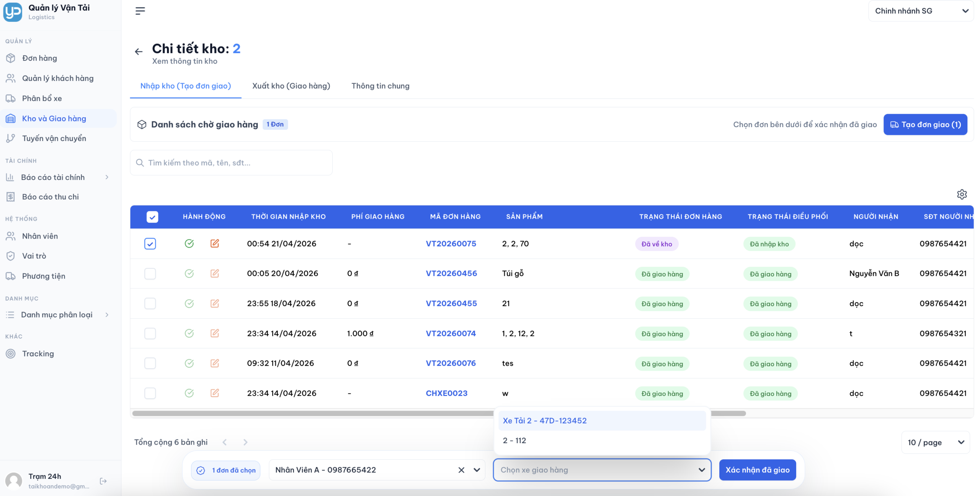Go to next page arrow in pagination

(245, 442)
